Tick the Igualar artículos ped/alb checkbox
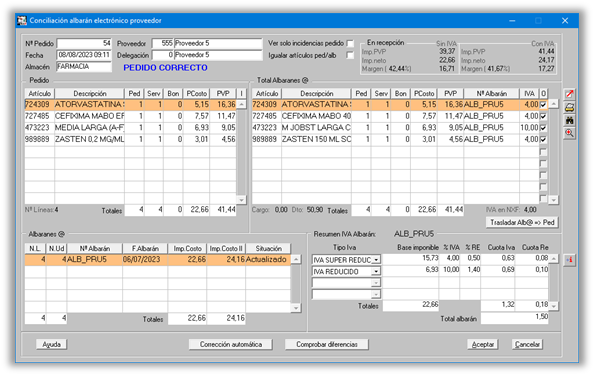This screenshot has height=376, width=595. point(350,55)
